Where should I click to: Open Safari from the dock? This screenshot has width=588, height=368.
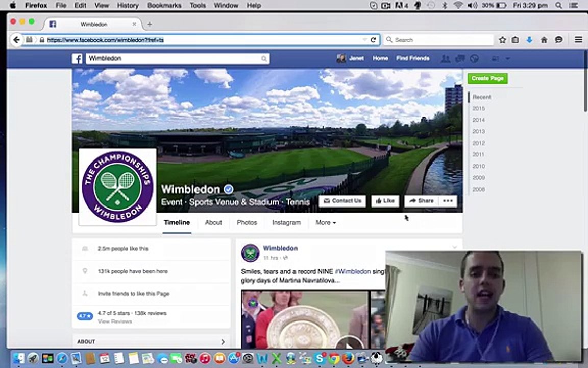61,358
